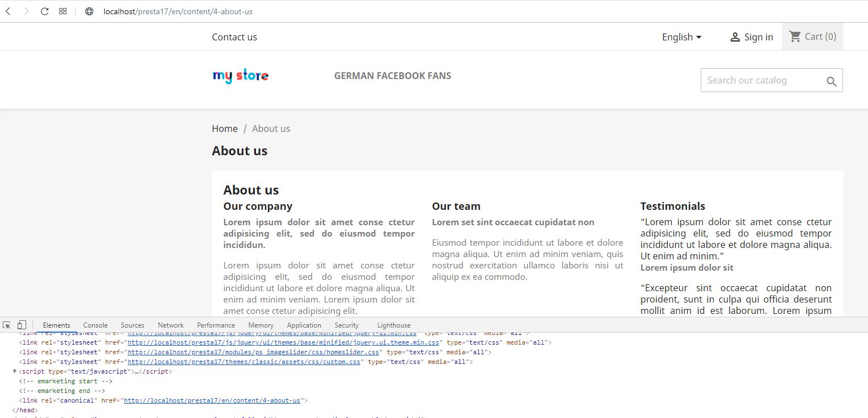Go to Home breadcrumb link

click(225, 129)
